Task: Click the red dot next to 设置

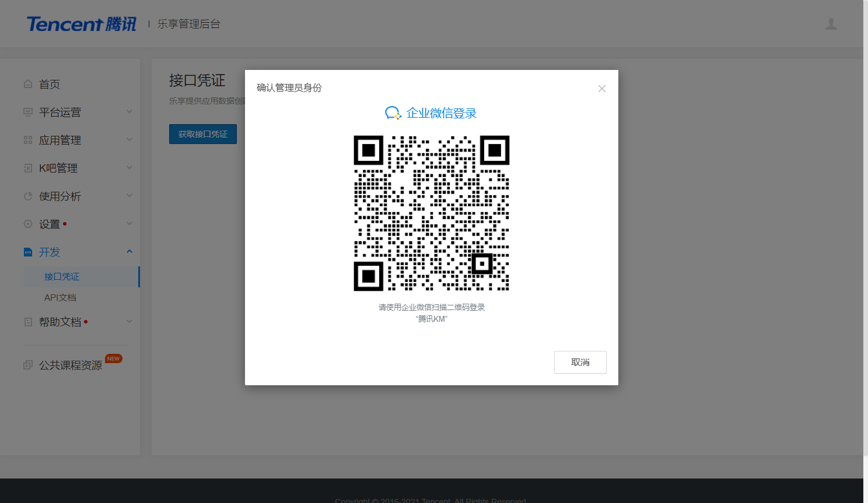Action: point(64,224)
